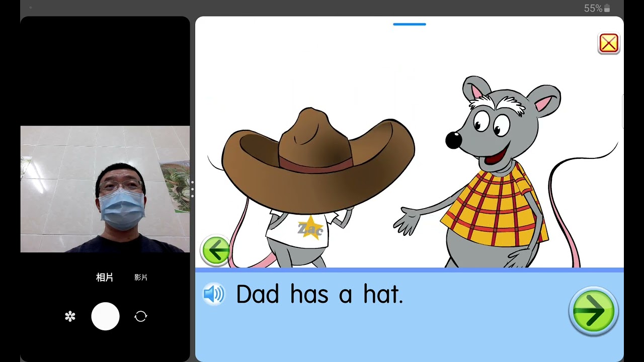Select the 相片 photo mode tab
Viewport: 644px width, 362px height.
pos(105,278)
